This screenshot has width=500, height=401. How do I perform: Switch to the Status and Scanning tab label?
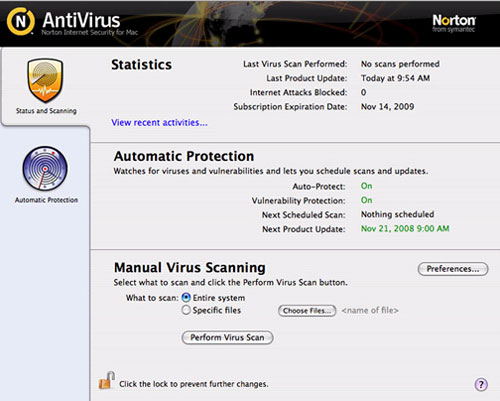pyautogui.click(x=46, y=111)
